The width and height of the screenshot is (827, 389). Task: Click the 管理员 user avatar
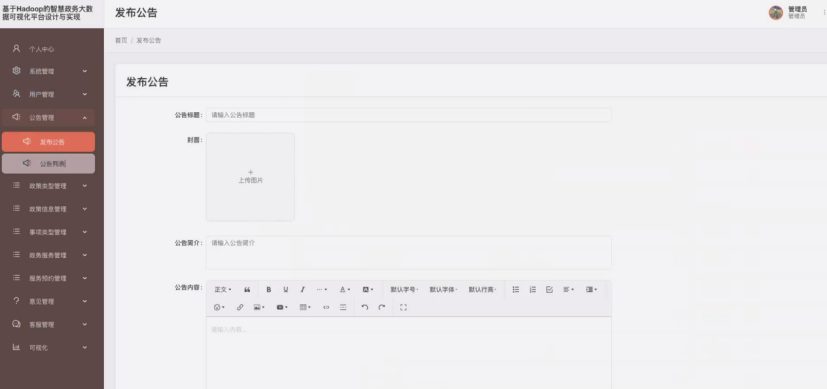coord(775,13)
